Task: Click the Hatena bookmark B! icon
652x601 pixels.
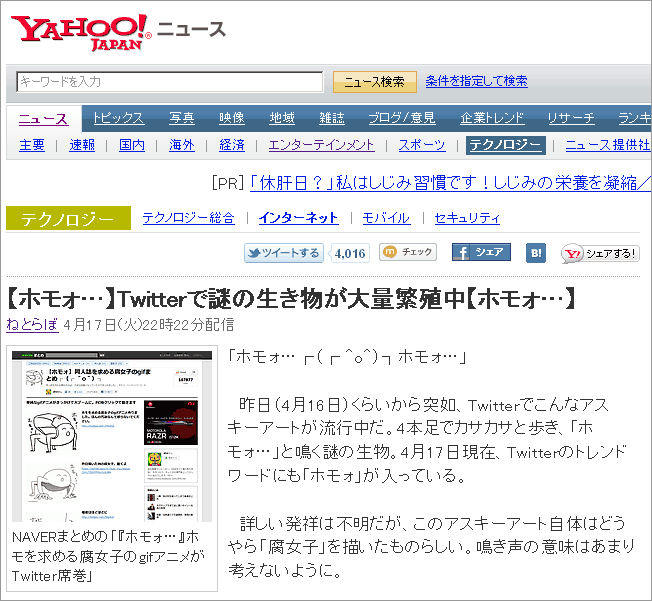Action: [x=536, y=253]
